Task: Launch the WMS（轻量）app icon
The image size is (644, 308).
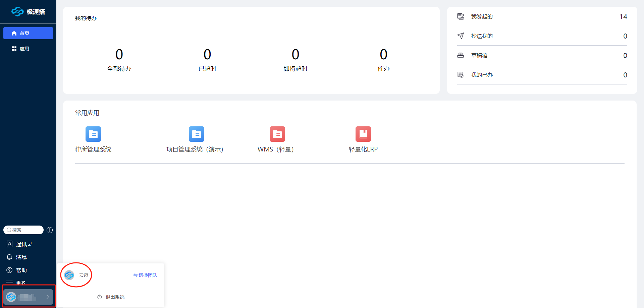Action: pos(277,134)
